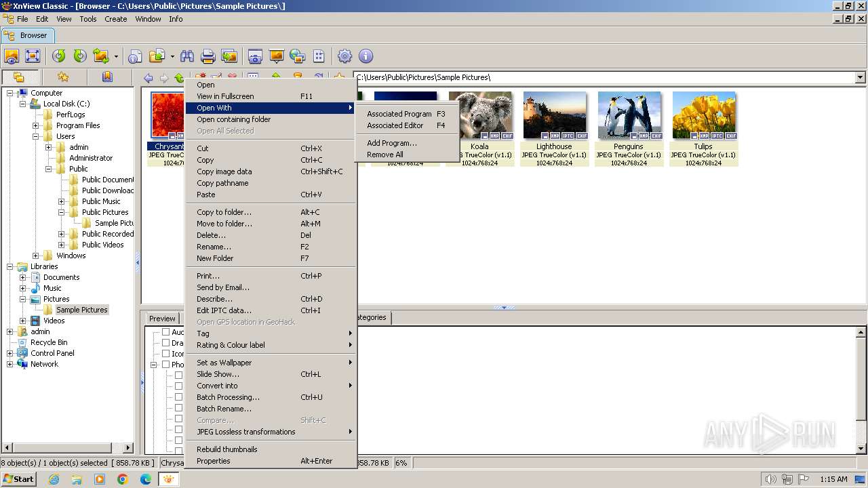The image size is (868, 488).
Task: Expand the admin folder under Users
Action: point(49,147)
